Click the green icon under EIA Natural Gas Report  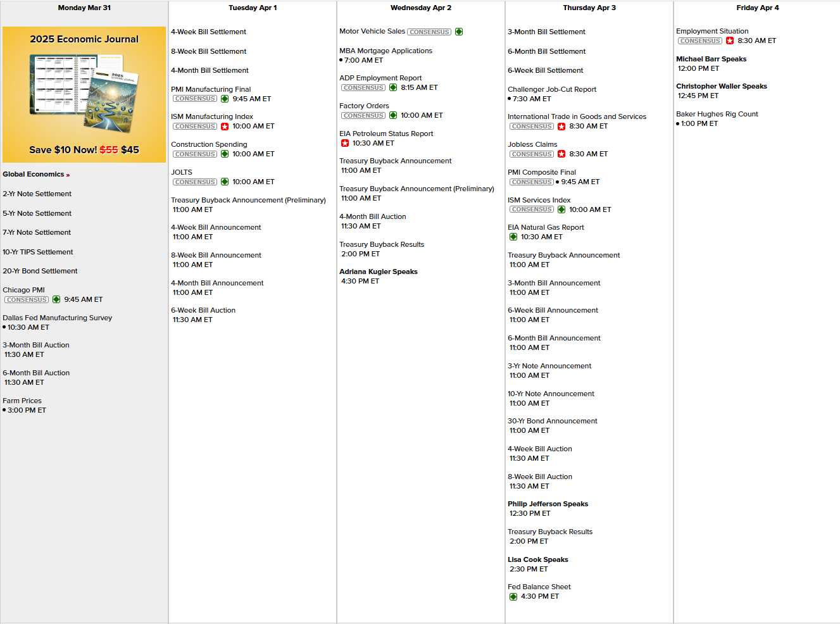513,237
